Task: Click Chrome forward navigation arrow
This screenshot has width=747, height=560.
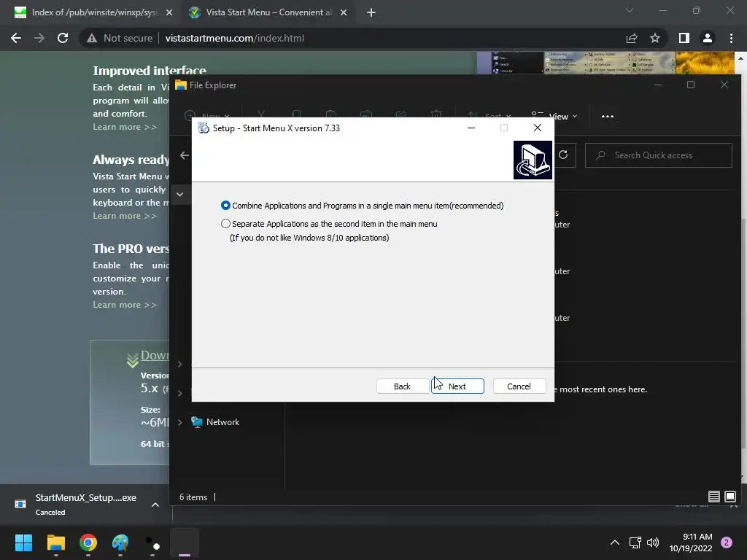Action: [x=39, y=38]
